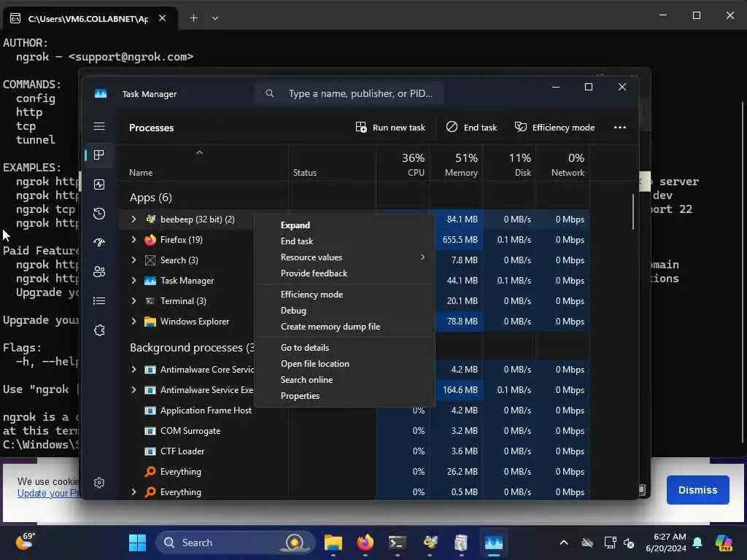Image resolution: width=747 pixels, height=560 pixels.
Task: Expand Antimalware Service Executable process
Action: (133, 390)
